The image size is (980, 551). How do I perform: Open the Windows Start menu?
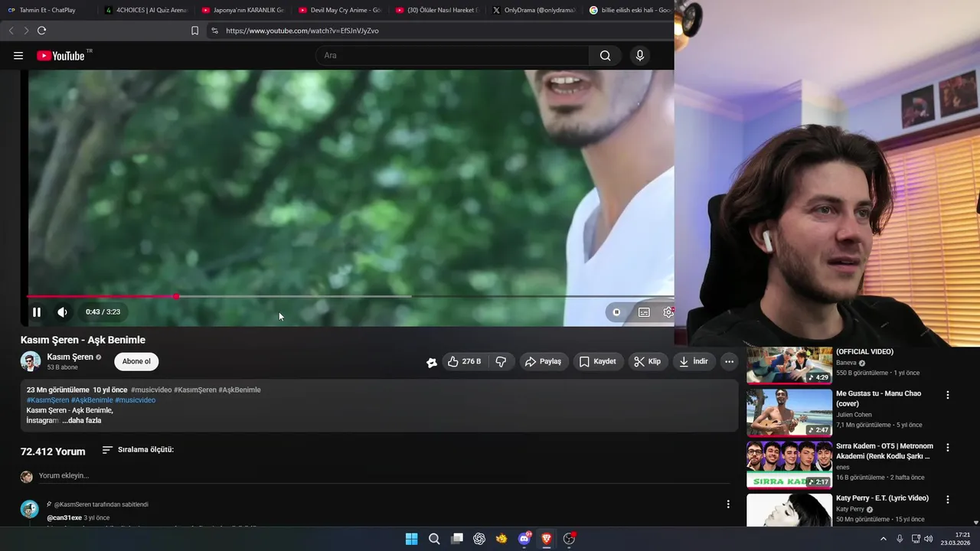pos(411,539)
